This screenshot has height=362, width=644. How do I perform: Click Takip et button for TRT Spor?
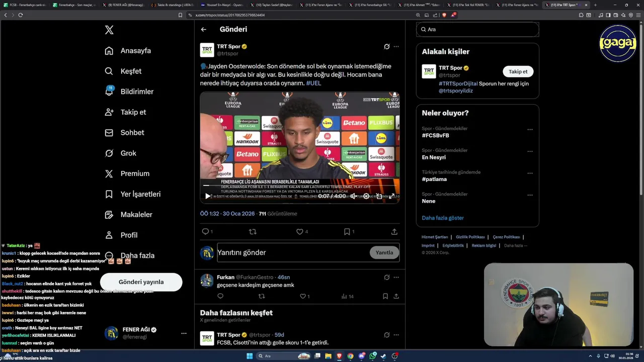pos(518,71)
